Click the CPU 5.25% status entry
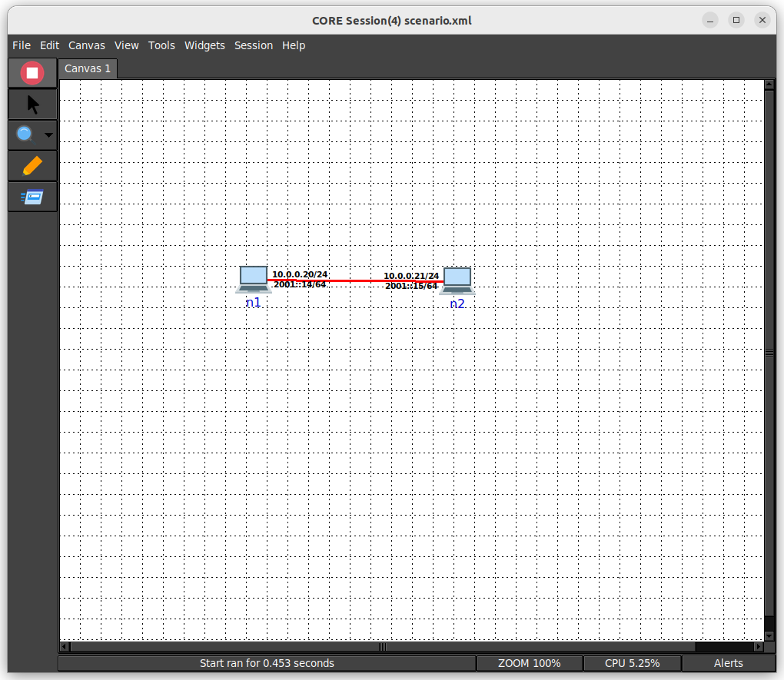Viewport: 784px width, 680px height. [632, 663]
